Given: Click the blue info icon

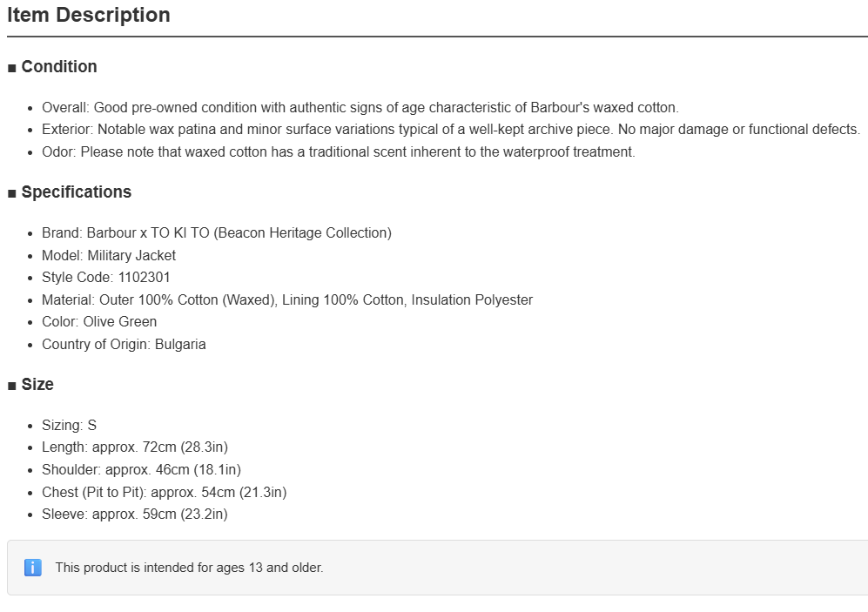Looking at the screenshot, I should (33, 568).
